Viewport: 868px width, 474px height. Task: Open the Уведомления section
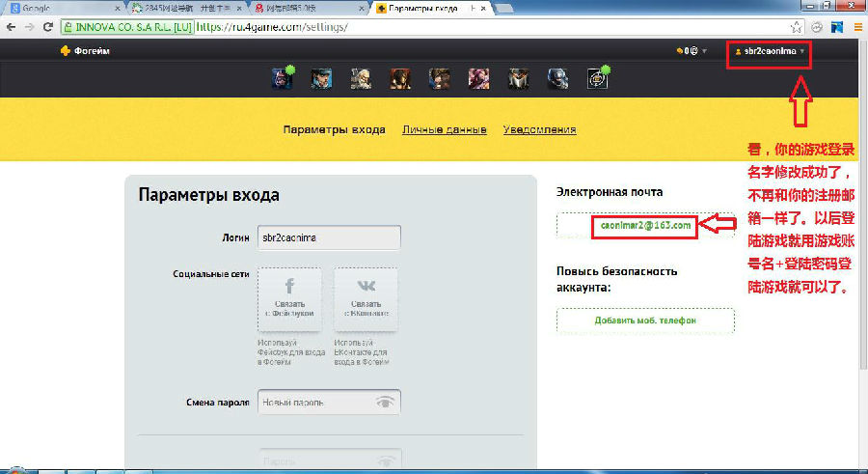coord(539,130)
